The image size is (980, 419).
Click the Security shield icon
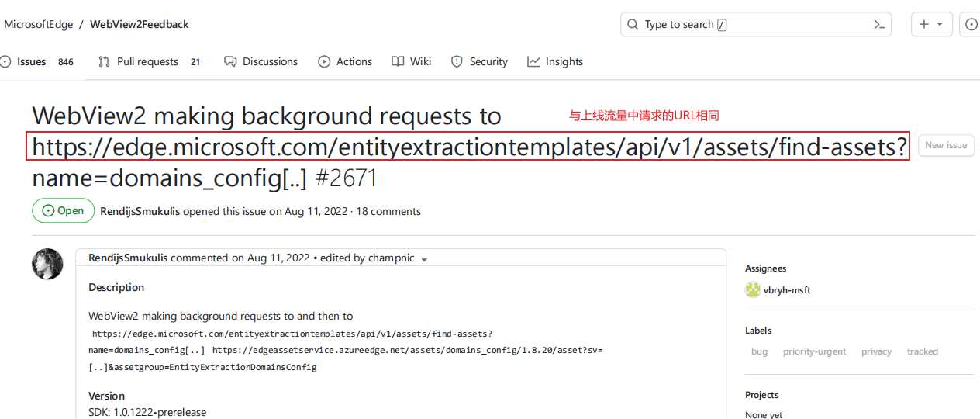[457, 61]
